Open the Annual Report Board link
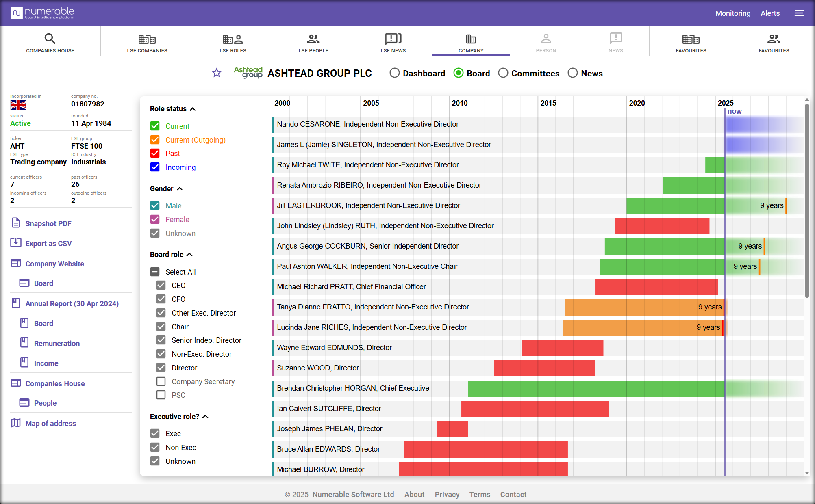The height and width of the screenshot is (504, 815). tap(43, 323)
